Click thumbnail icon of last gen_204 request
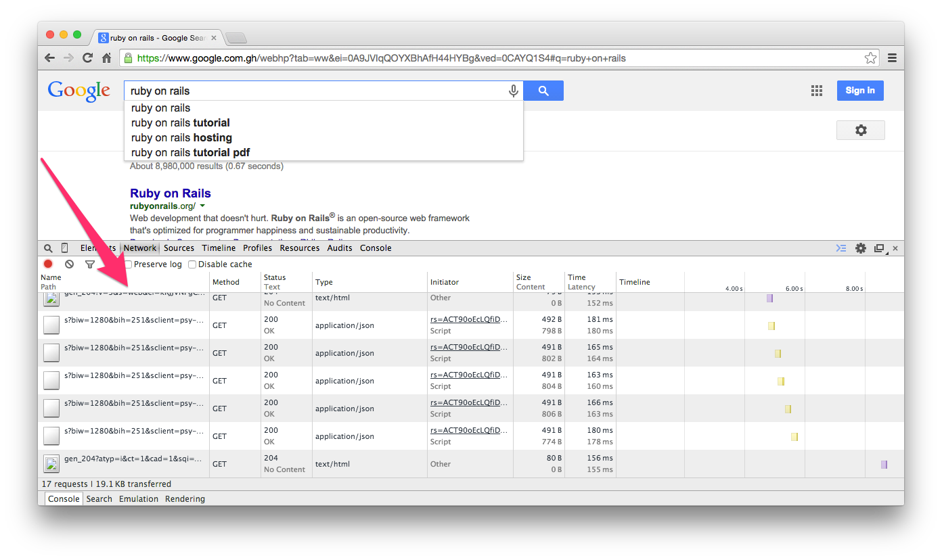The height and width of the screenshot is (560, 942). click(51, 464)
